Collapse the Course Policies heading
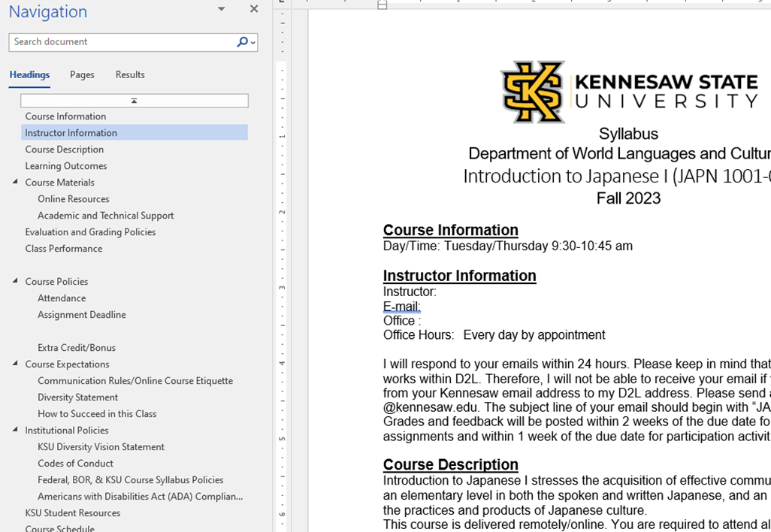The width and height of the screenshot is (771, 532). (x=15, y=281)
